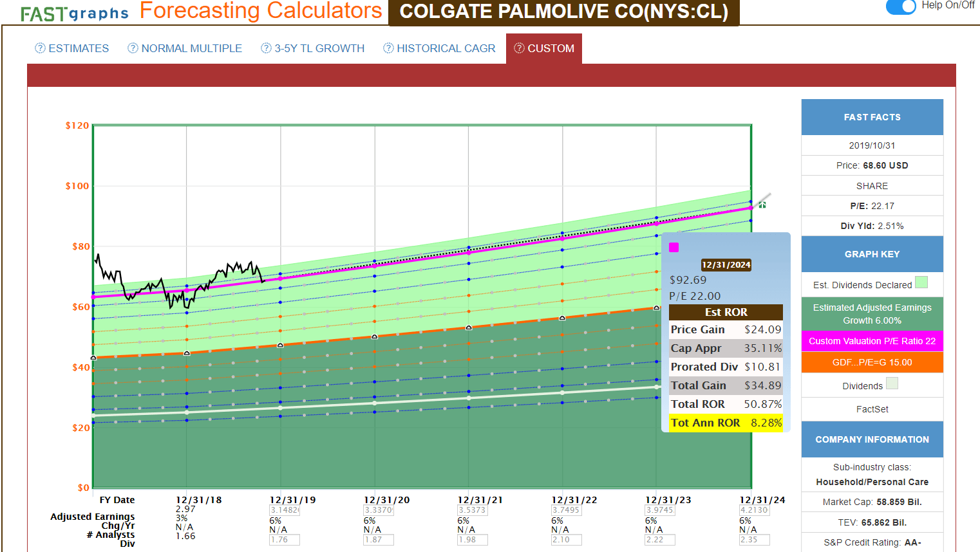Click the 12/31/24 dividend input 2.35
Viewport: 980px width, 552px height.
[x=755, y=540]
